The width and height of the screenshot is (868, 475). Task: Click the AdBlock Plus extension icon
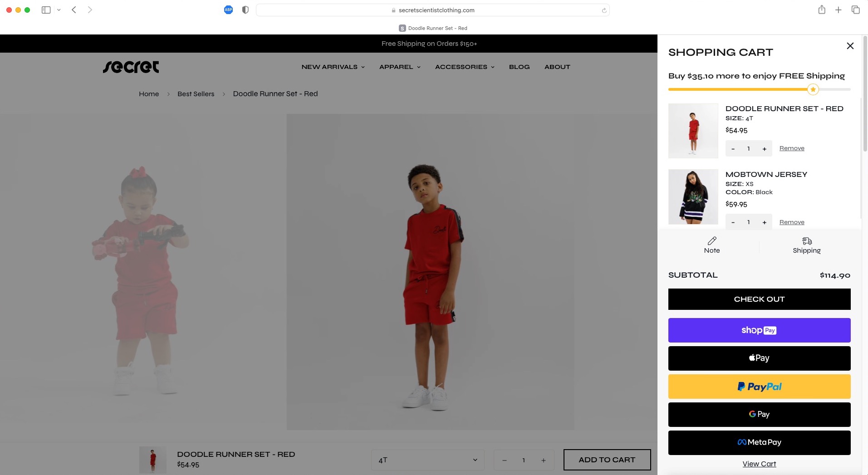point(228,10)
